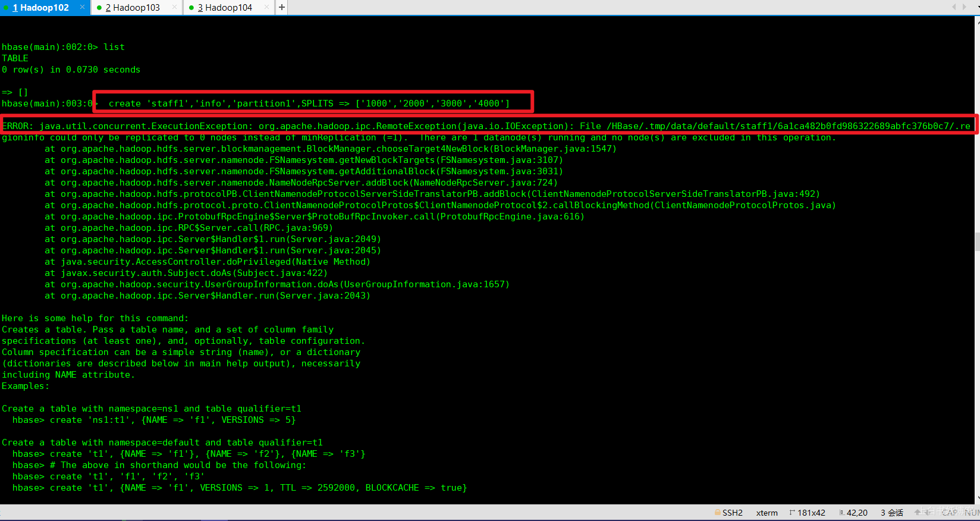Click the xterm terminal type in the status bar
The image size is (980, 521).
[x=767, y=513]
